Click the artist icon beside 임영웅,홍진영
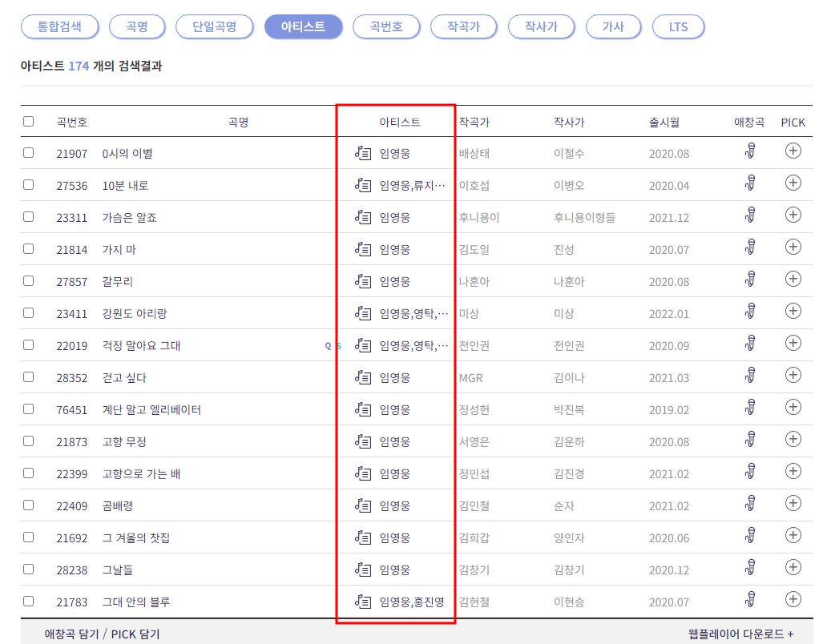The height and width of the screenshot is (644, 827). click(365, 602)
